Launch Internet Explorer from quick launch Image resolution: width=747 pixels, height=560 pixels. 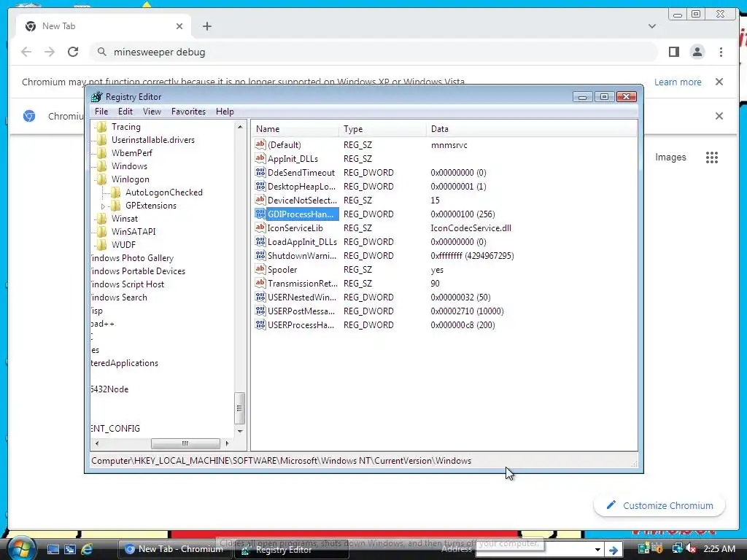(87, 549)
